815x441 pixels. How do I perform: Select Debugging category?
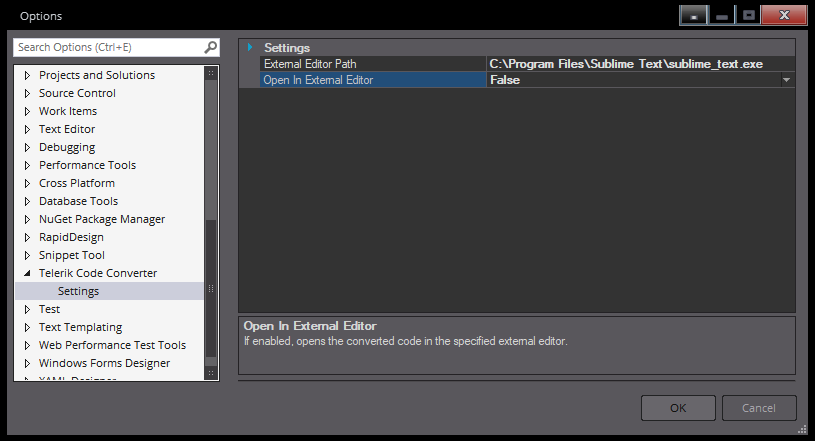click(67, 147)
